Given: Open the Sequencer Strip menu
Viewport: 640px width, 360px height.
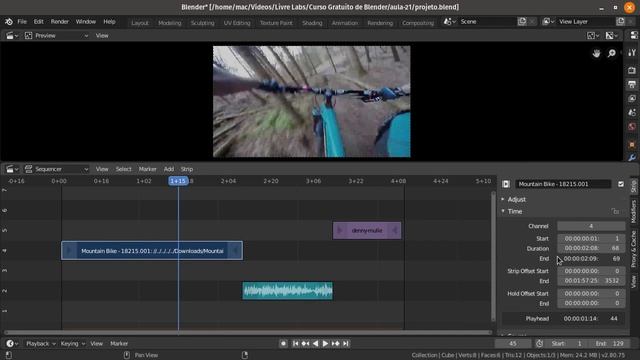Looking at the screenshot, I should pyautogui.click(x=187, y=169).
